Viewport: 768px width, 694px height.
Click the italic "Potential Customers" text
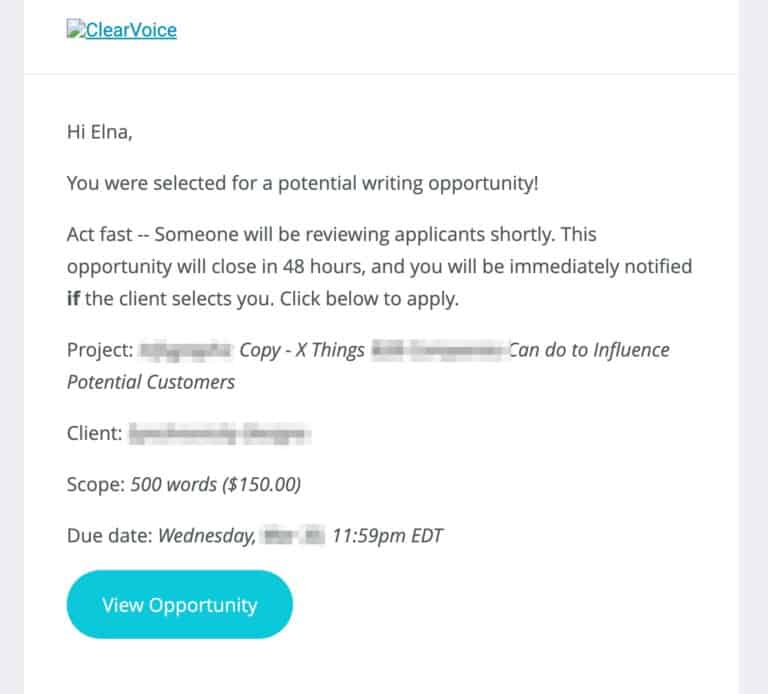151,382
